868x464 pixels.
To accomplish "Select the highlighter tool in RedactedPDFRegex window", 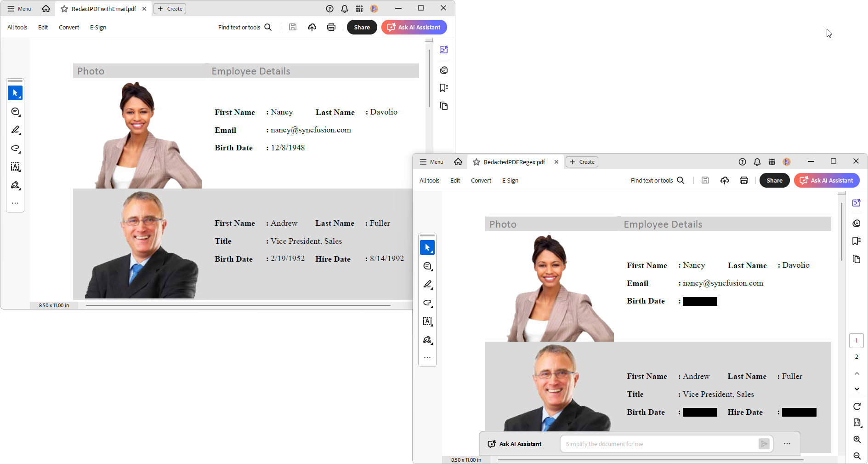I will (x=427, y=285).
